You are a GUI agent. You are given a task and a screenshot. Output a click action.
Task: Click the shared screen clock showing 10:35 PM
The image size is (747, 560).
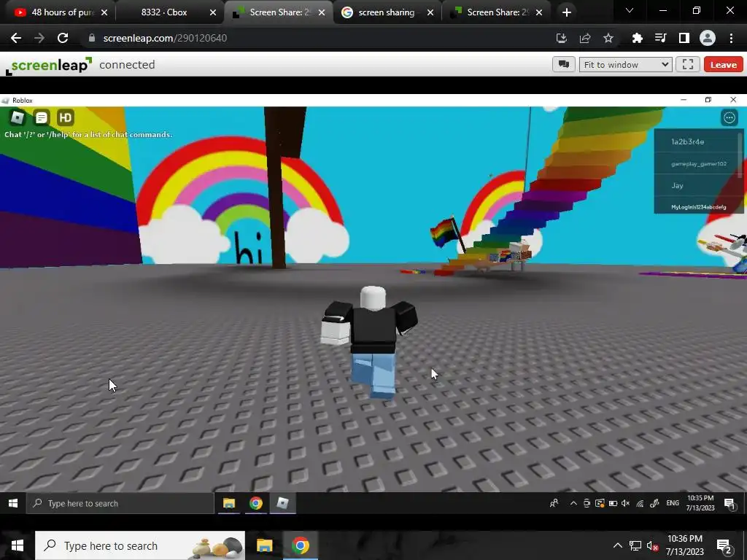700,503
